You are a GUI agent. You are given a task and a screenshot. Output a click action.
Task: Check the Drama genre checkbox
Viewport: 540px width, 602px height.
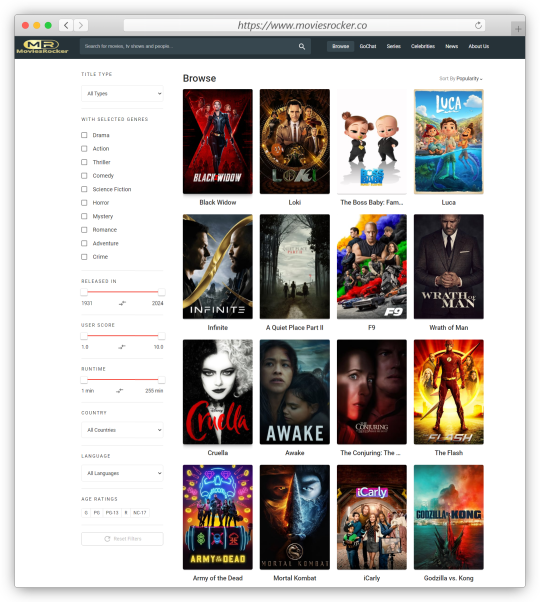click(x=84, y=135)
